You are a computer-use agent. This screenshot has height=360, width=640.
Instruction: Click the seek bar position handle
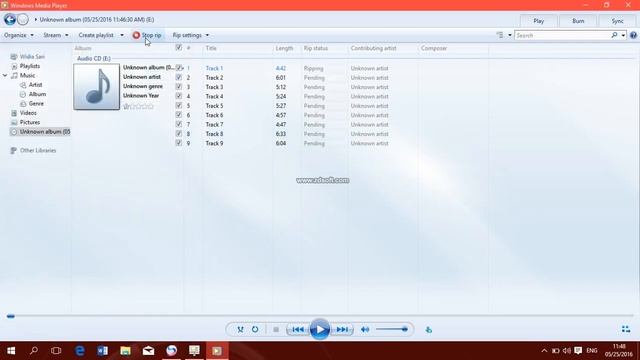coord(11,316)
